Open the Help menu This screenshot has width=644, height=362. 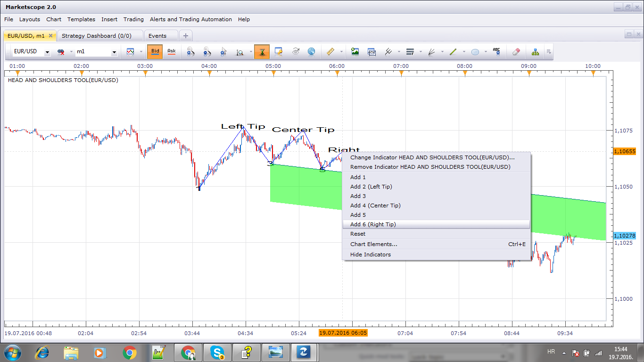tap(244, 19)
